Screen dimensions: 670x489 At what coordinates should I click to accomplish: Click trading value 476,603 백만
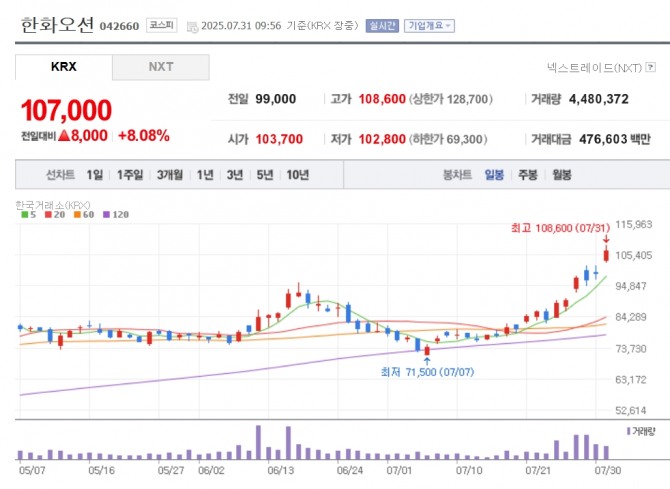615,139
